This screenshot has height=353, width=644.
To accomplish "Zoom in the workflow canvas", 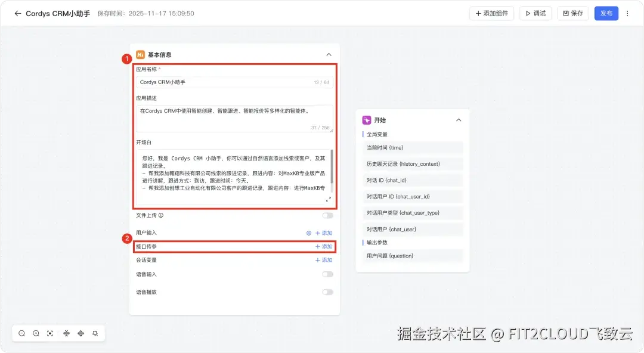I will pos(36,333).
